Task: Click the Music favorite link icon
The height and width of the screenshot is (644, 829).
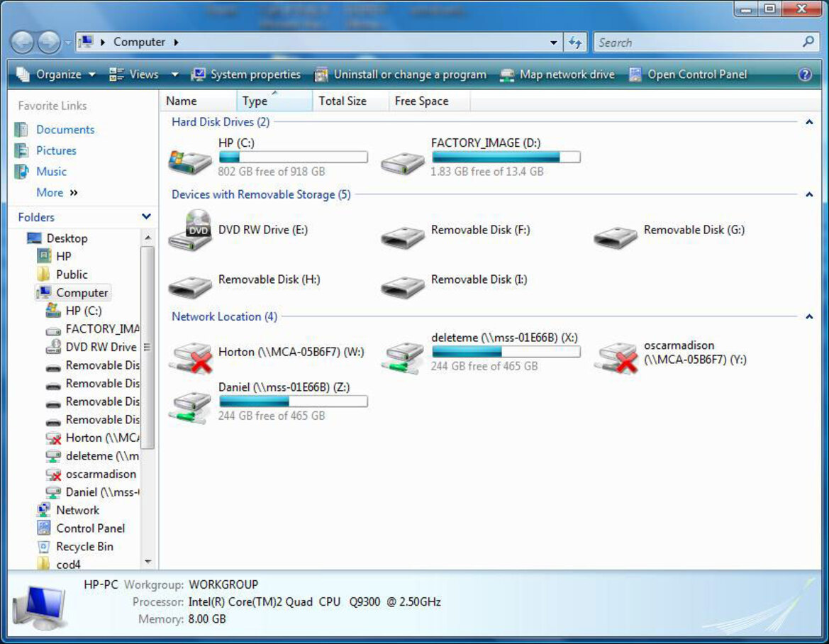Action: coord(21,172)
